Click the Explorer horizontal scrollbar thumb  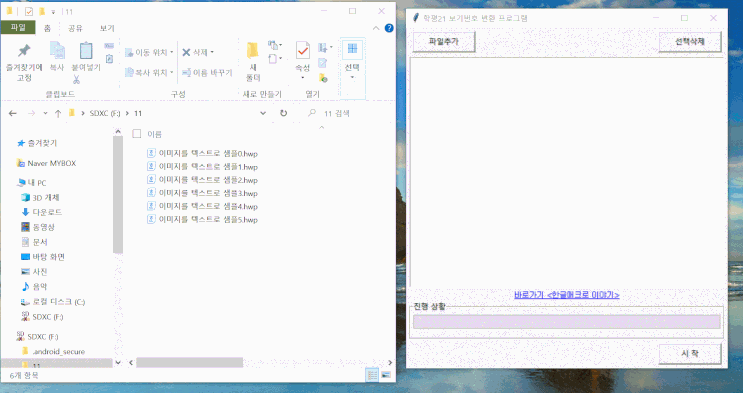190,363
